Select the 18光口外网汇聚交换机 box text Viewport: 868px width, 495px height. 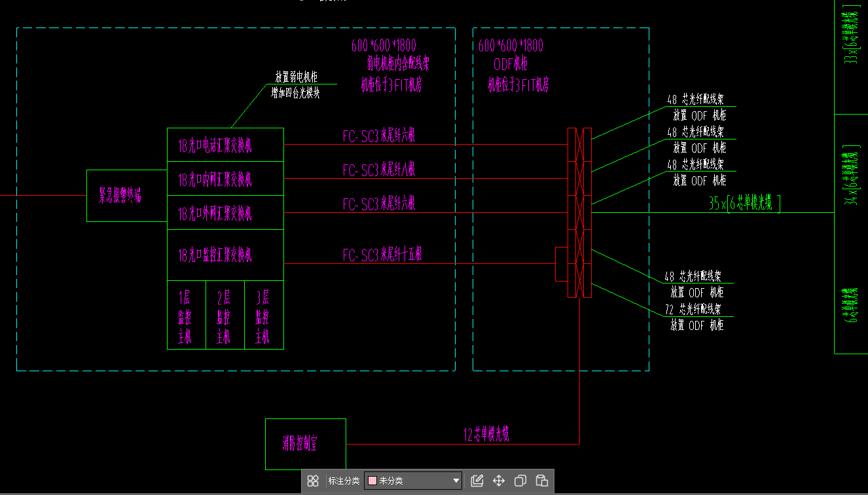pyautogui.click(x=215, y=213)
